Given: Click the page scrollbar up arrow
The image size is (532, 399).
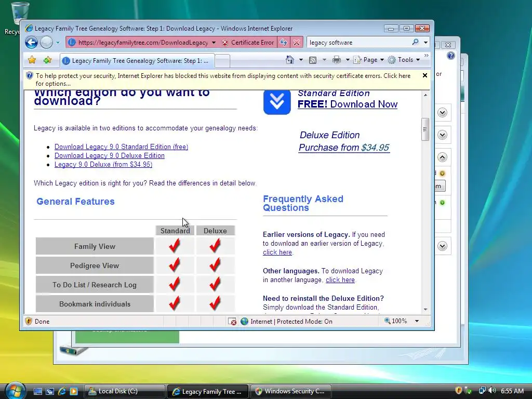Looking at the screenshot, I should (x=425, y=95).
